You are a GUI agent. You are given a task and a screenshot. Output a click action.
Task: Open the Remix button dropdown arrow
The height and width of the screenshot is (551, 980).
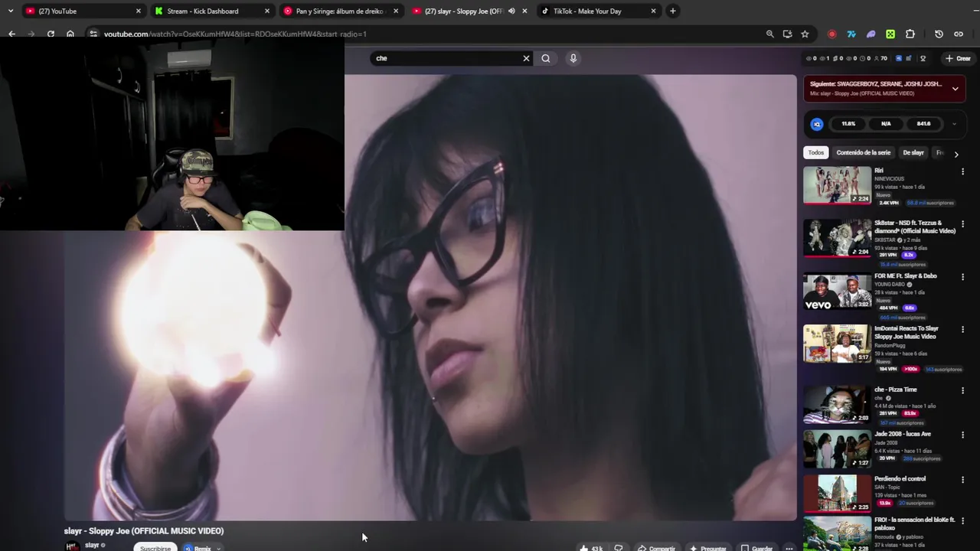218,548
